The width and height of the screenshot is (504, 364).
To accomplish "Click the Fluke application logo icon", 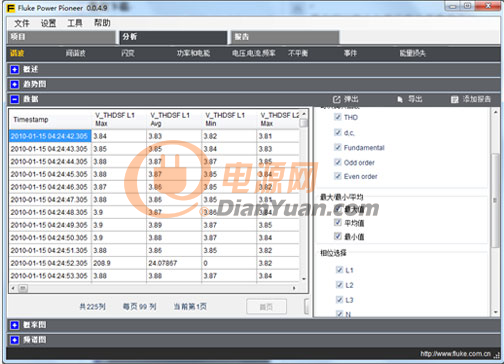I will click(11, 8).
